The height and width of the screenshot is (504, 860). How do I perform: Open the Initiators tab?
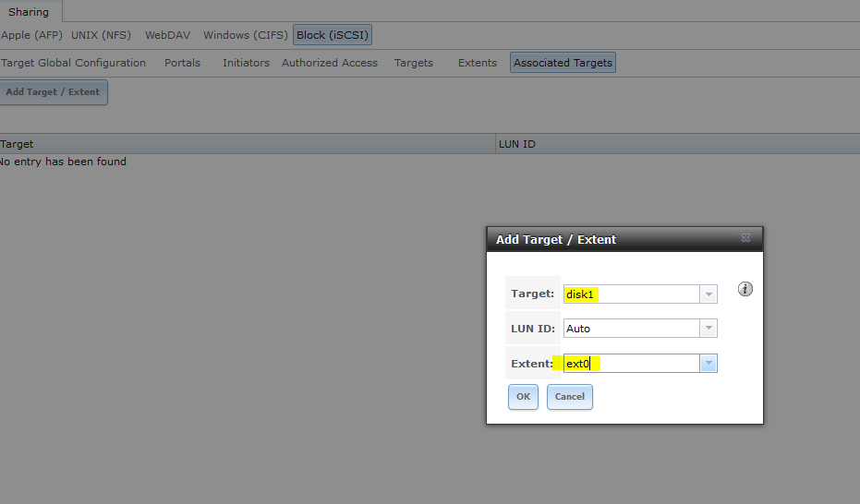coord(246,63)
